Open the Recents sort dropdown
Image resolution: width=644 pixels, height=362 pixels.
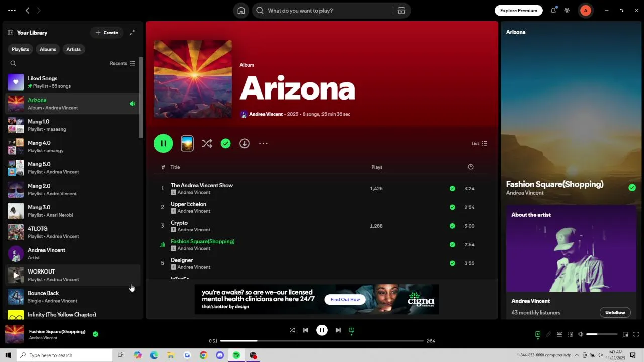[x=122, y=63]
